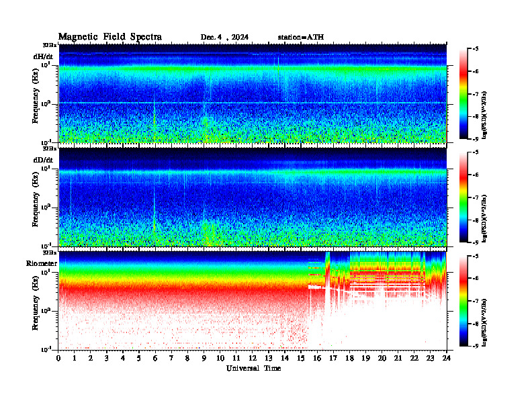
Task: Click hour 13 on the Universal Time axis
Action: (x=269, y=359)
